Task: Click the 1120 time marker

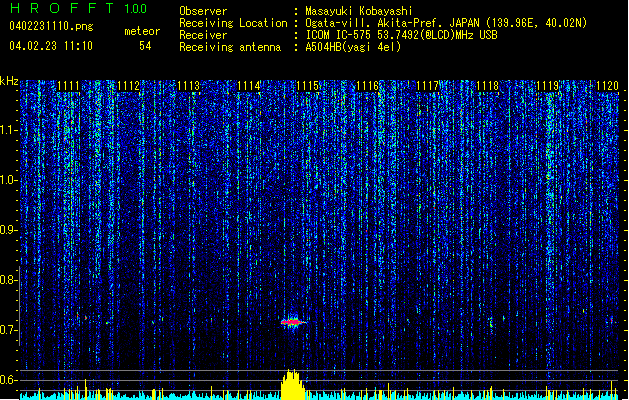Action: click(607, 86)
